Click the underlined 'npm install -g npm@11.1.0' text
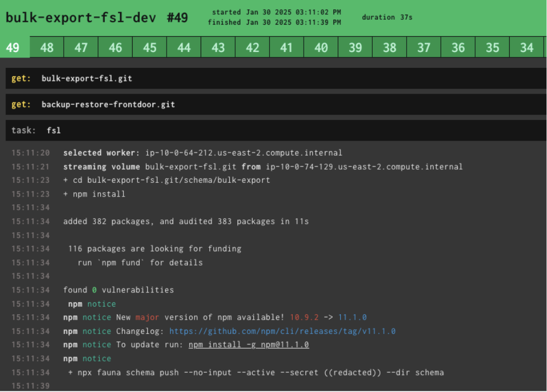Viewport: 547px width, 392px height. (249, 345)
